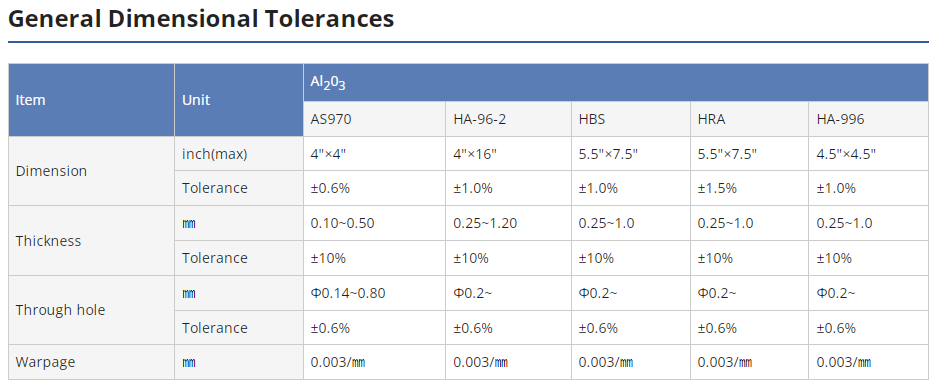Select the AS970 column heading
The height and width of the screenshot is (386, 935).
(x=374, y=119)
